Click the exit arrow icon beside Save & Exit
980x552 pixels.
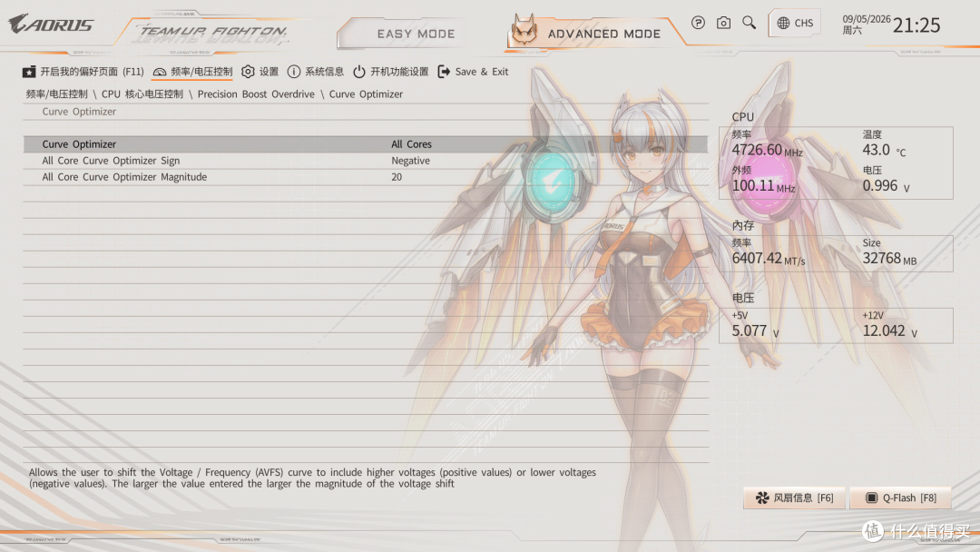[x=444, y=72]
